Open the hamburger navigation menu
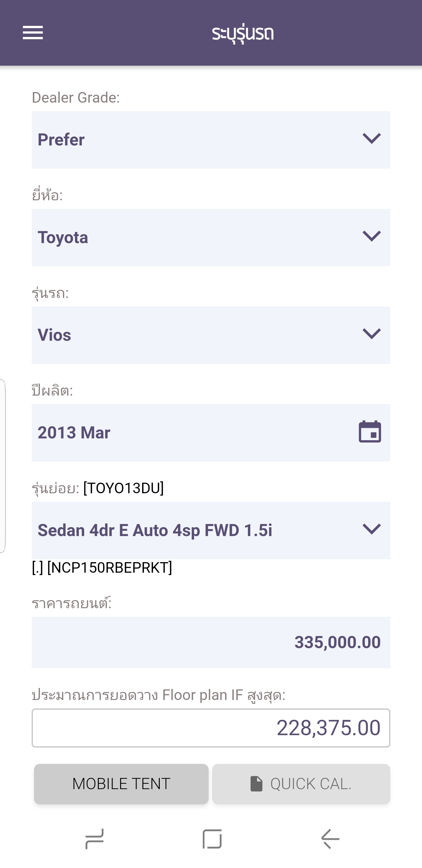This screenshot has height=868, width=422. [x=33, y=33]
